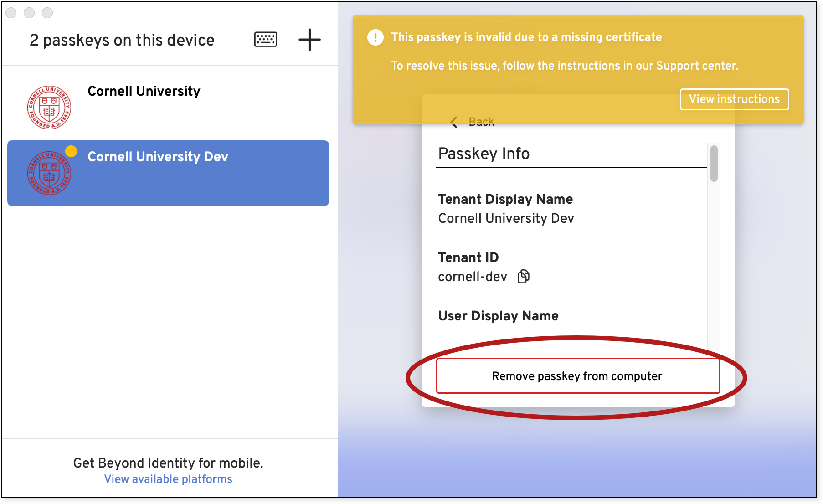Viewport: 823px width, 504px height.
Task: Click the Passkey Info heading
Action: pyautogui.click(x=484, y=154)
